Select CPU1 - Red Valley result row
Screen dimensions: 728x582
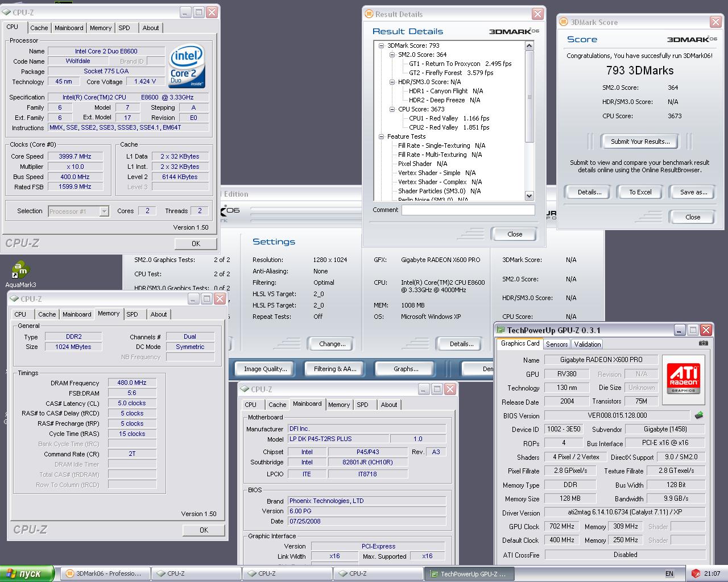tap(449, 118)
